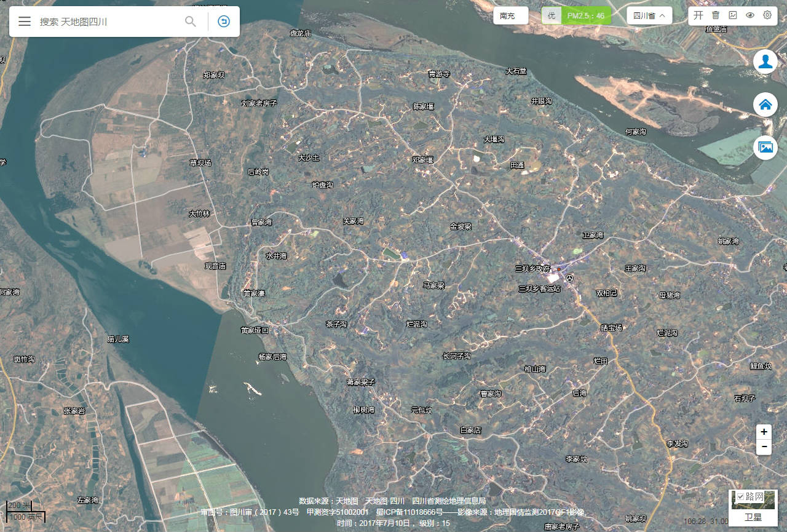
Task: Click the 草坝场 place label
Action: [200, 163]
